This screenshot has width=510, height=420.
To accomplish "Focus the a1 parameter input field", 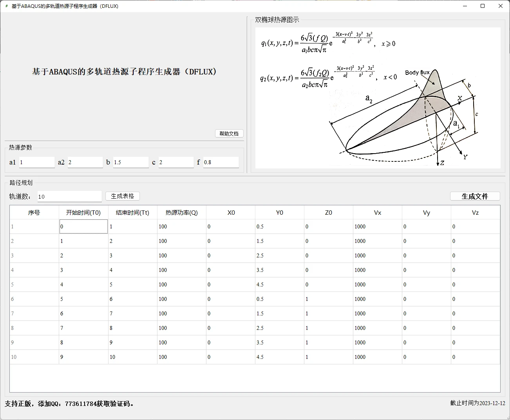I will point(37,162).
